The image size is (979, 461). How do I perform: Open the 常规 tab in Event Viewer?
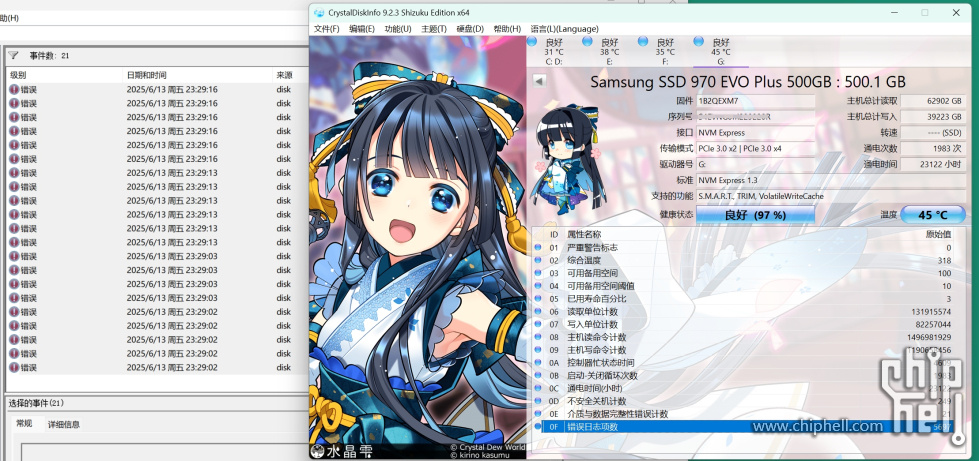24,424
